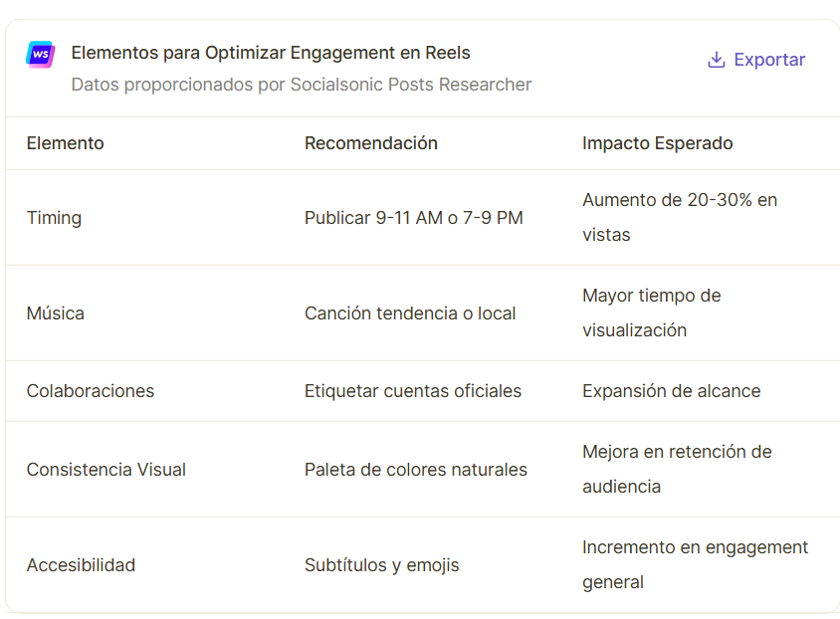
Task: Click the Writesonic WS logo icon
Action: [40, 54]
